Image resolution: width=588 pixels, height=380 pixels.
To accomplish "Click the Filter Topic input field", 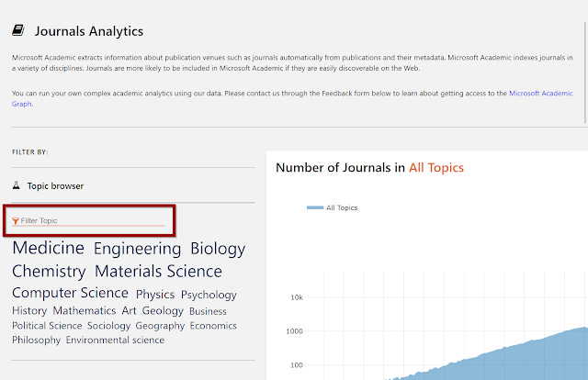I will tap(88, 220).
